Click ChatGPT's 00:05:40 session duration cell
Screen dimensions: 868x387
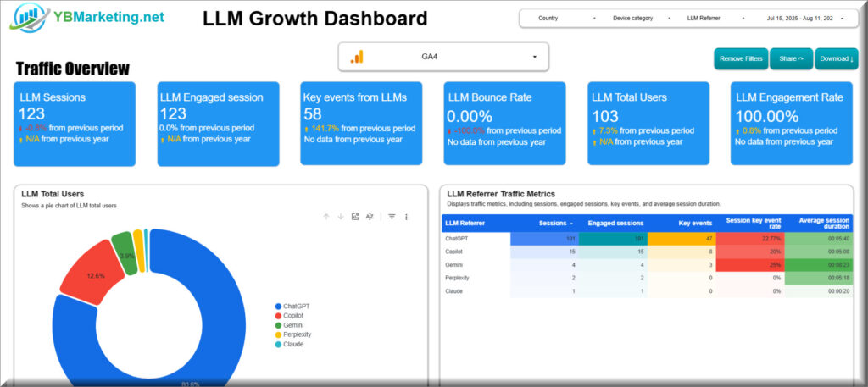819,239
